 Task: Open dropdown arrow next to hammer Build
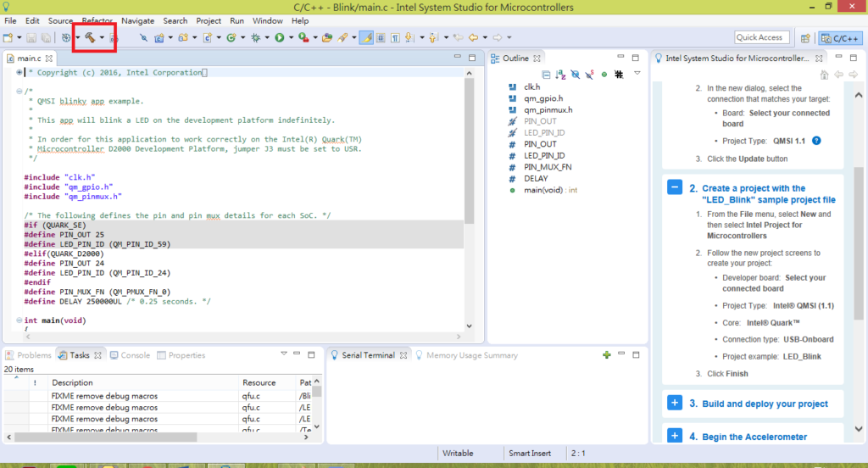click(102, 37)
